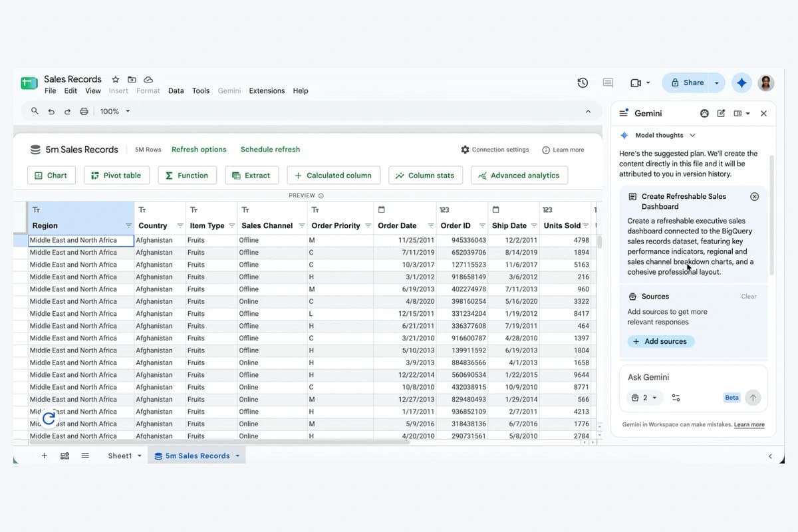The height and width of the screenshot is (532, 798).
Task: Focus the Ask Gemini input field
Action: pyautogui.click(x=694, y=377)
